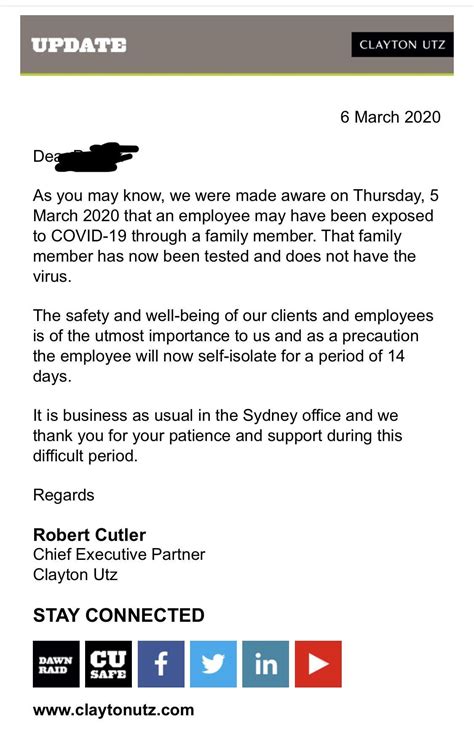Select the 6 March 2020 date
The height and width of the screenshot is (733, 474).
pos(390,117)
